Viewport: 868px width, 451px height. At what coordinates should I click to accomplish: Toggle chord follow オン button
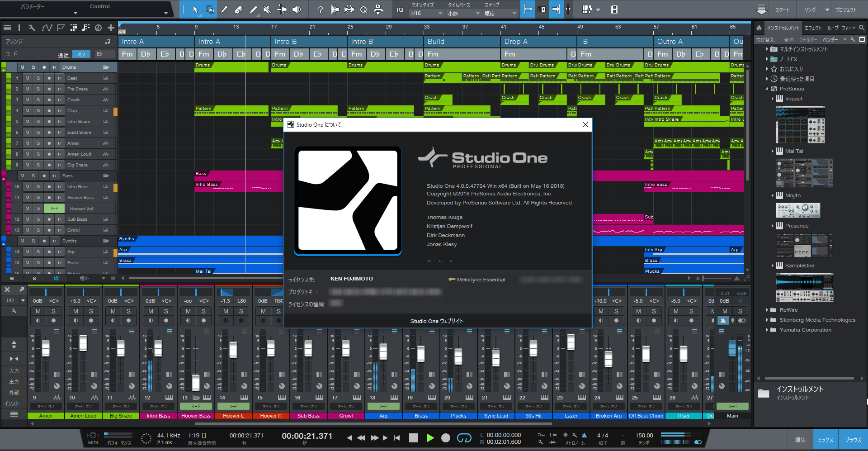coord(81,54)
